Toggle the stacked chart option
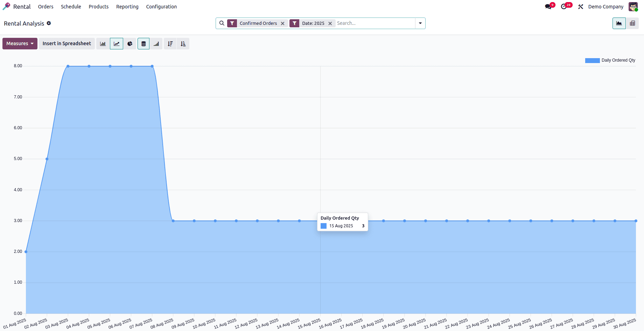This screenshot has width=644, height=331. click(x=143, y=44)
